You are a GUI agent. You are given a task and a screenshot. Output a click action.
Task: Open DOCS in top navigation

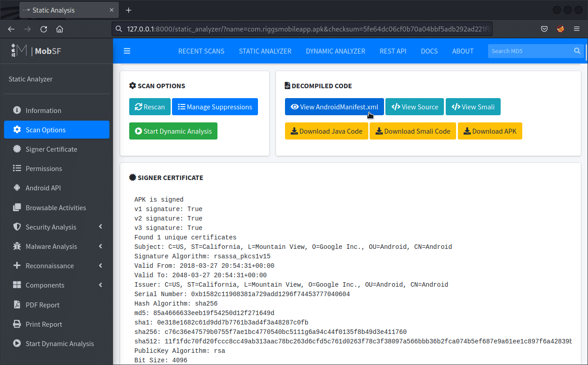tap(429, 51)
